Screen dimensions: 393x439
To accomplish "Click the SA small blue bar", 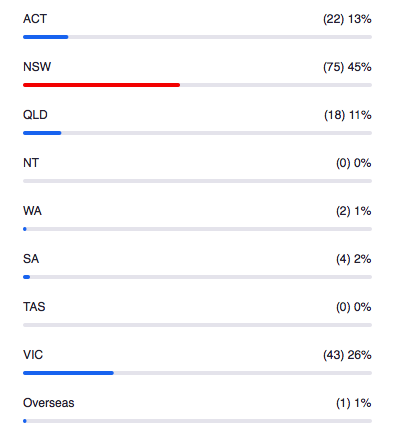I will [x=26, y=277].
